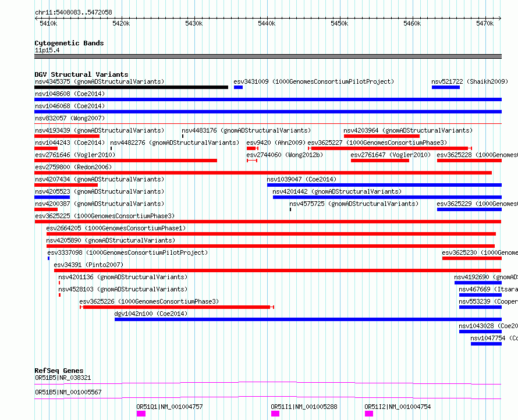
Task: Click the 5460k ruler tick label
Action: [412, 23]
